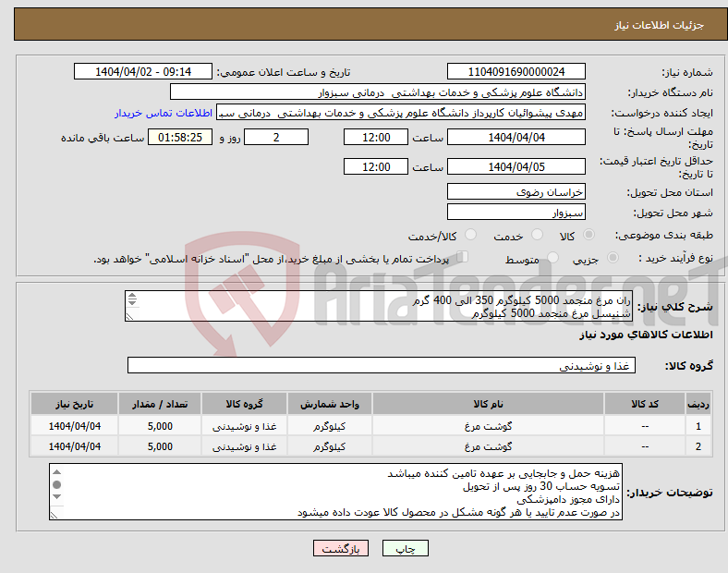Viewport: 728px width, 573px height.
Task: Click date 1404/04/04 in row 2
Action: pos(74,446)
